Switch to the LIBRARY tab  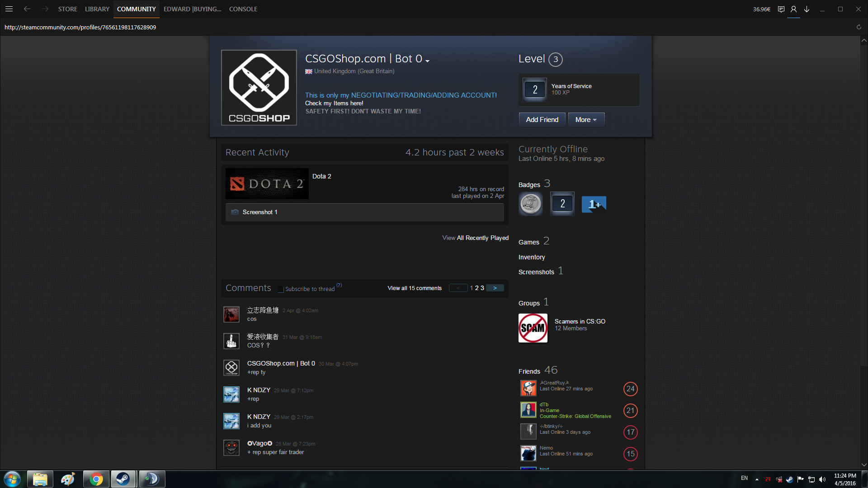[x=97, y=9]
